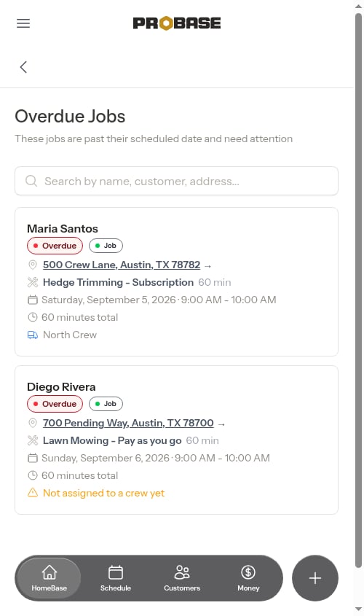
Task: Click the Overdue badge on Maria Santos
Action: [x=55, y=246]
